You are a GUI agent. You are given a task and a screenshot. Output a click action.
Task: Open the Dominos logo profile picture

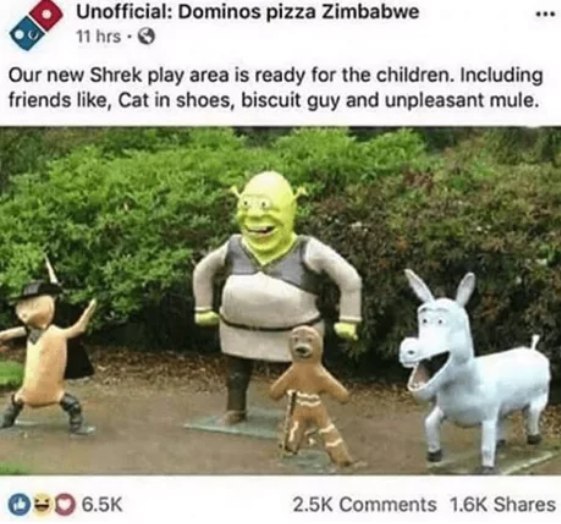coord(36,23)
